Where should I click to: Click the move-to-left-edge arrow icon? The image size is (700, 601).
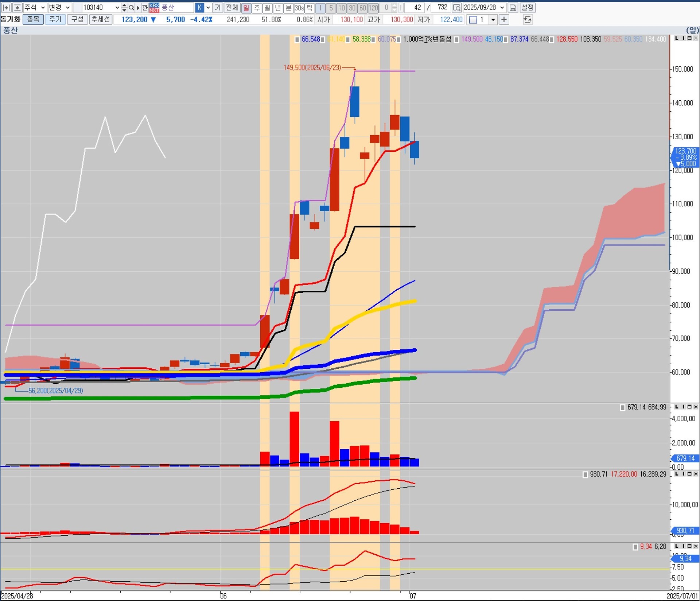[x=6, y=8]
